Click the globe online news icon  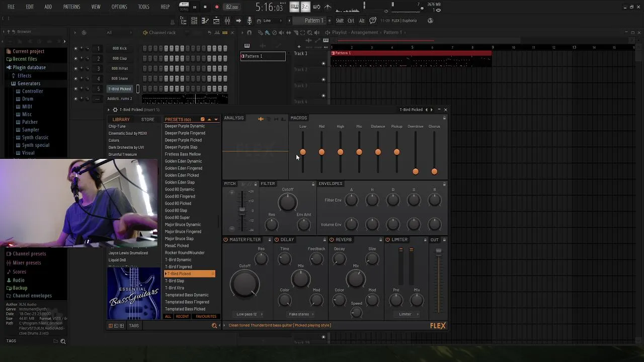coord(430,21)
